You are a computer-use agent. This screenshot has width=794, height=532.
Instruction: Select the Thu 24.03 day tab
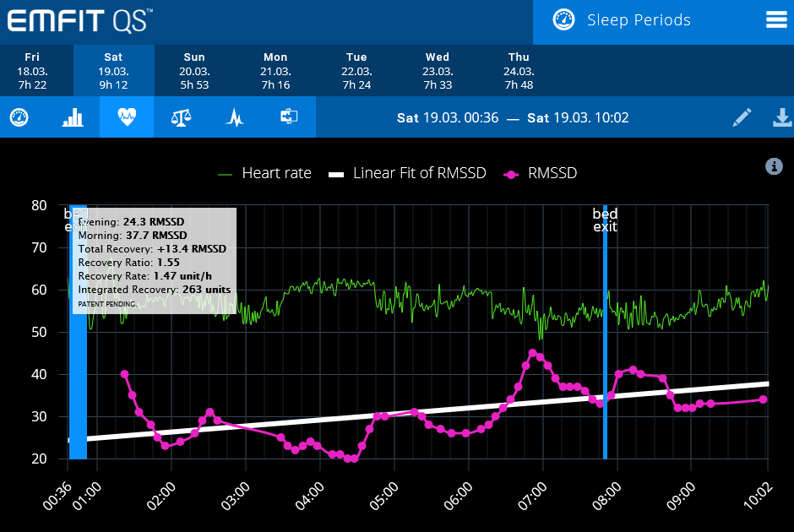(x=519, y=71)
